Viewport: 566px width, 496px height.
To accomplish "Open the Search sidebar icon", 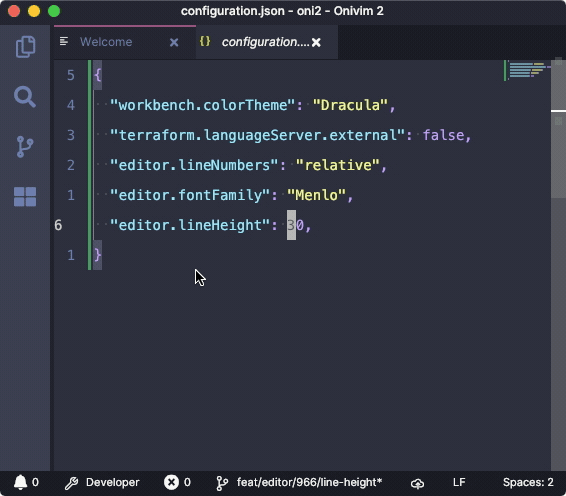I will coord(25,97).
